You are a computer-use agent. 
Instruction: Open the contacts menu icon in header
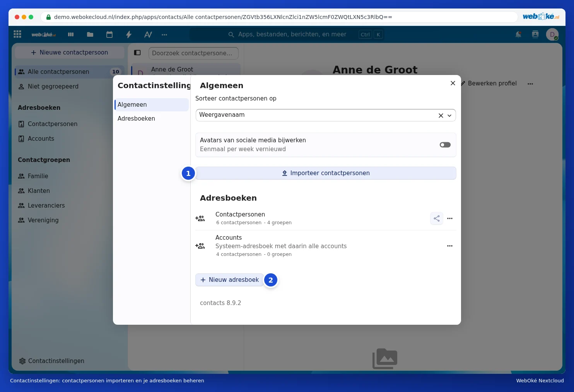[x=535, y=34]
